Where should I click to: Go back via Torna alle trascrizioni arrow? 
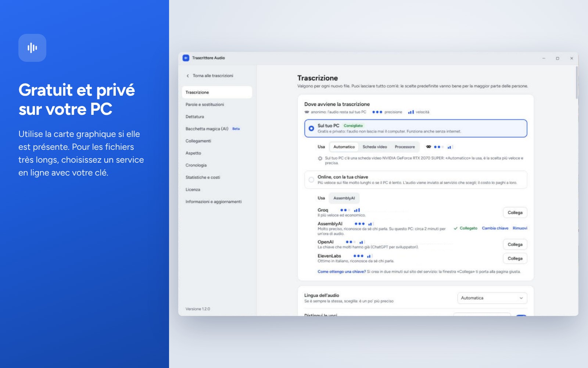[188, 76]
